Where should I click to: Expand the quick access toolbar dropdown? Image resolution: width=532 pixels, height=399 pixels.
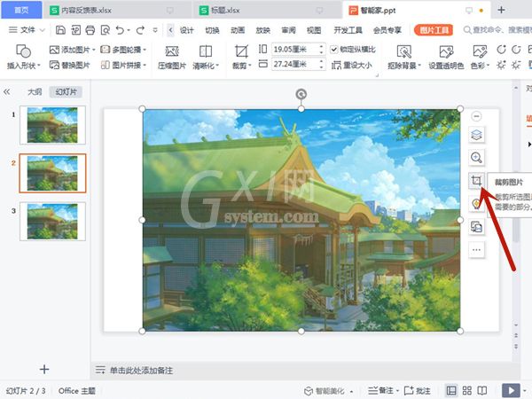click(155, 30)
